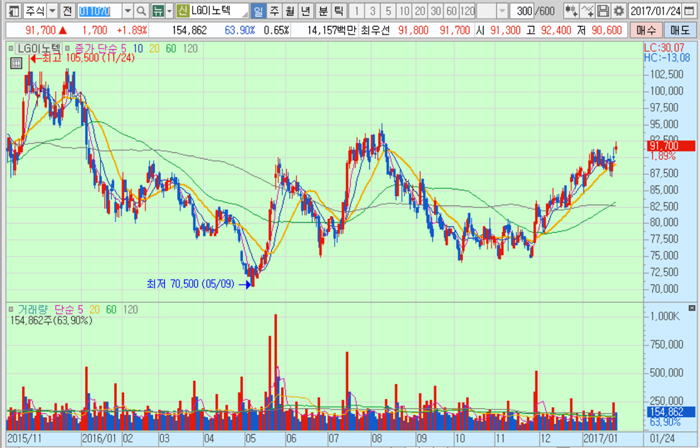Select the 분 minute chart tab
Viewport: 700px width, 448px height.
coord(322,11)
